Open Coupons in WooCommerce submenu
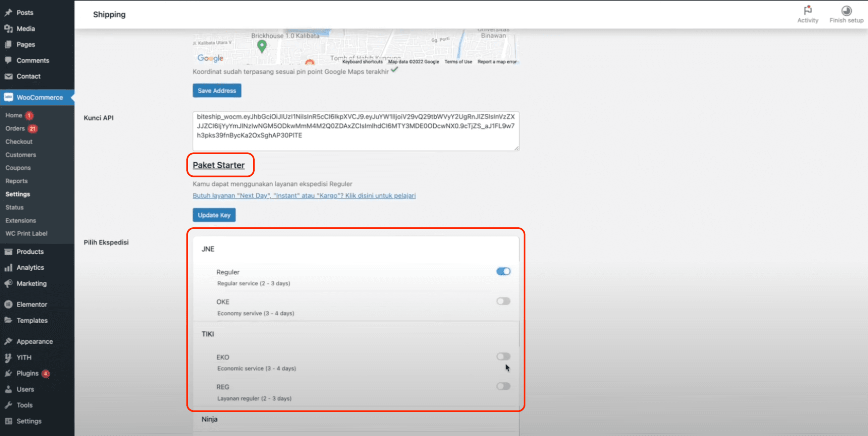868x436 pixels. pos(18,168)
